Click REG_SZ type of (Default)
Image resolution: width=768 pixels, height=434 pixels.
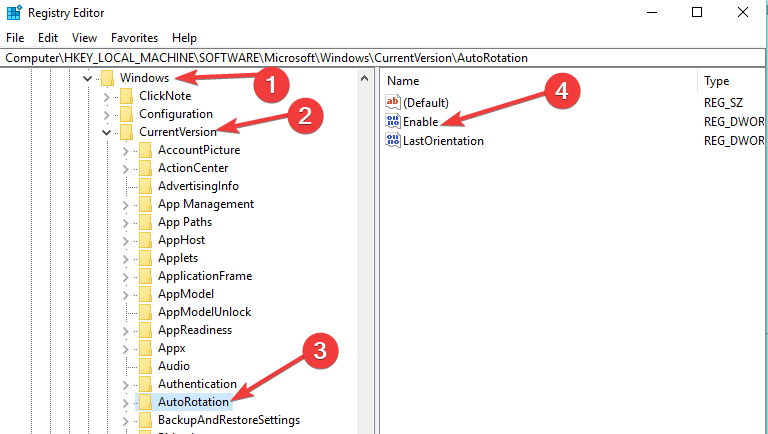coord(723,102)
